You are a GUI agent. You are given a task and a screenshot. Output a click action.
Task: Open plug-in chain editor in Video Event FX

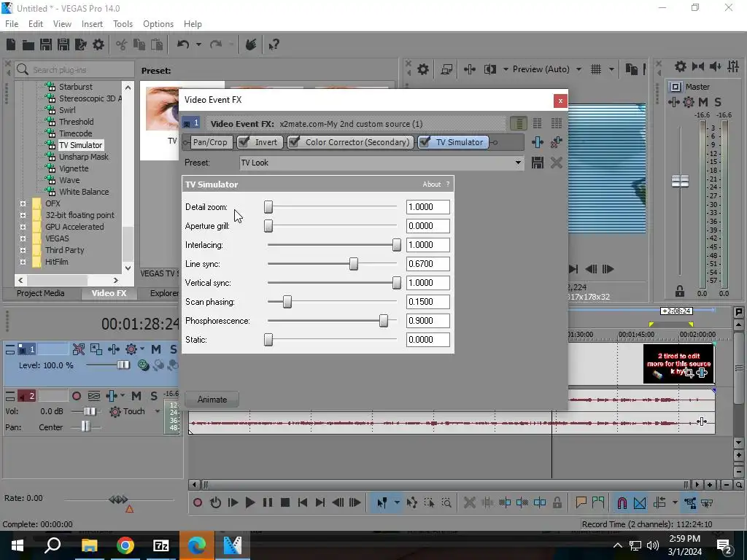point(538,142)
